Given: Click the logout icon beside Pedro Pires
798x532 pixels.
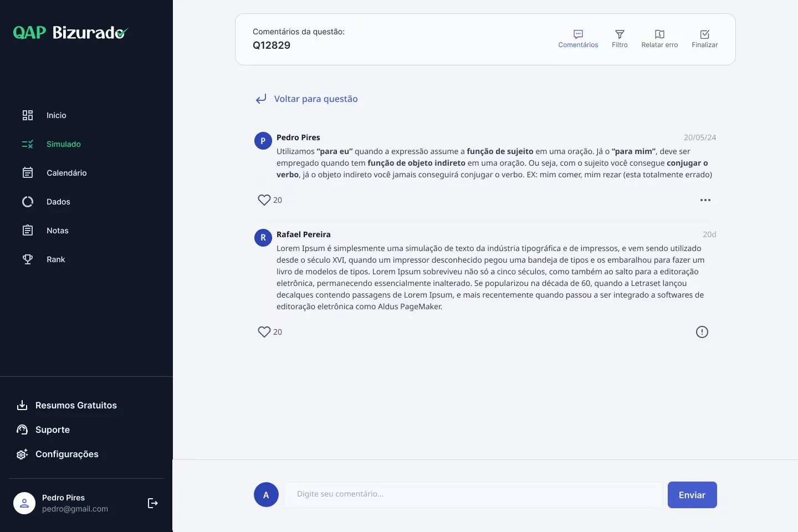Looking at the screenshot, I should point(153,503).
